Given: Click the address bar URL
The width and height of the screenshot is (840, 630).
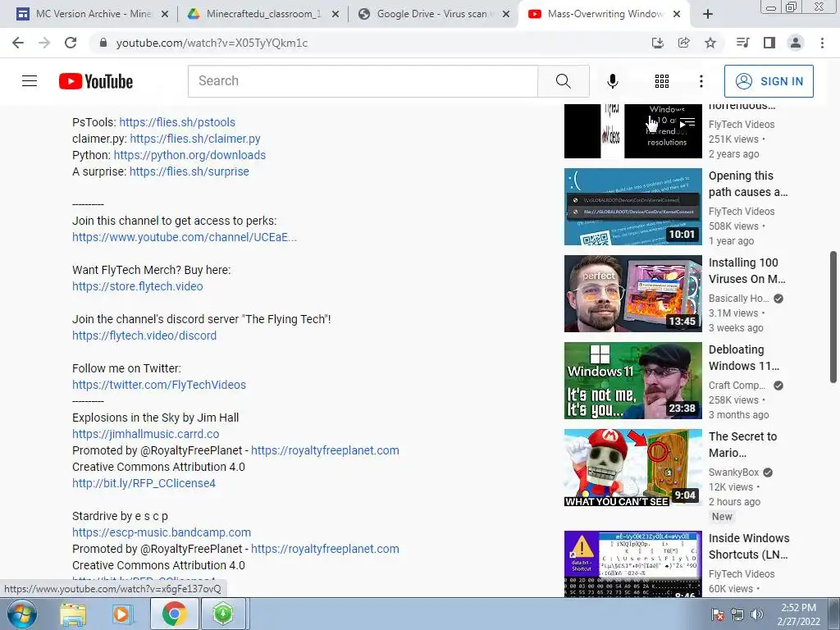Looking at the screenshot, I should 212,43.
